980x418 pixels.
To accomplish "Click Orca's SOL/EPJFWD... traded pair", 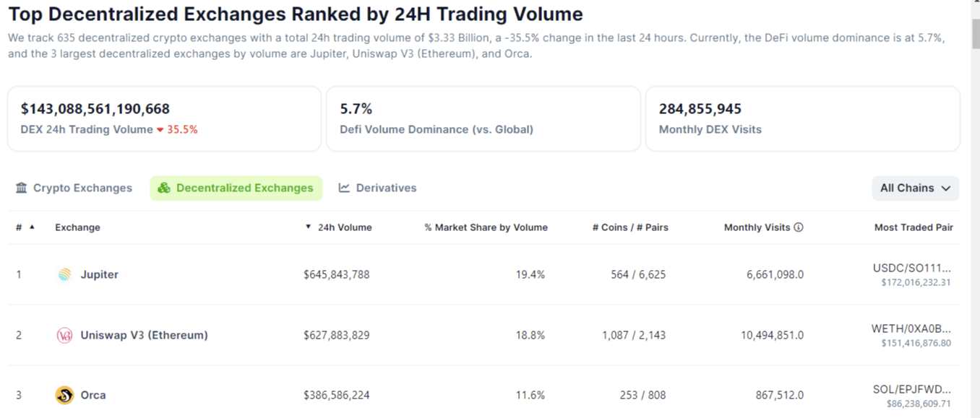I will point(912,390).
